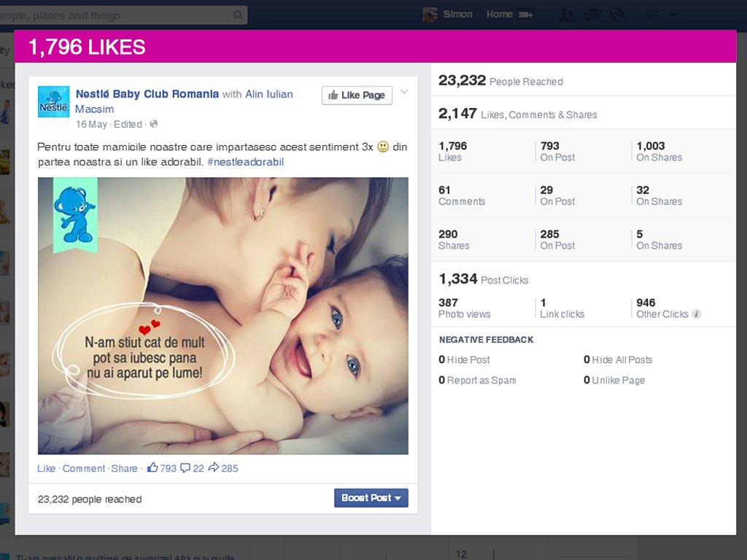This screenshot has height=560, width=747.
Task: Click the 1,796 Likes stat
Action: tap(452, 152)
